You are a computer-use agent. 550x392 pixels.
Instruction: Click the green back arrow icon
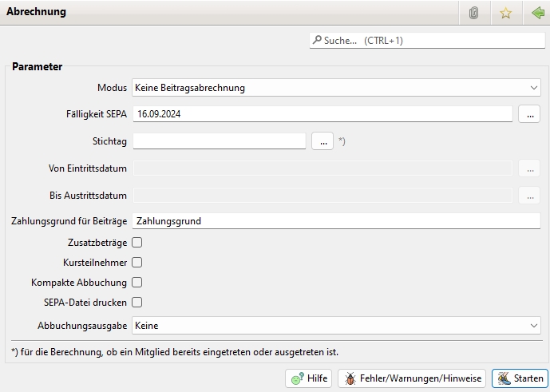coord(537,13)
